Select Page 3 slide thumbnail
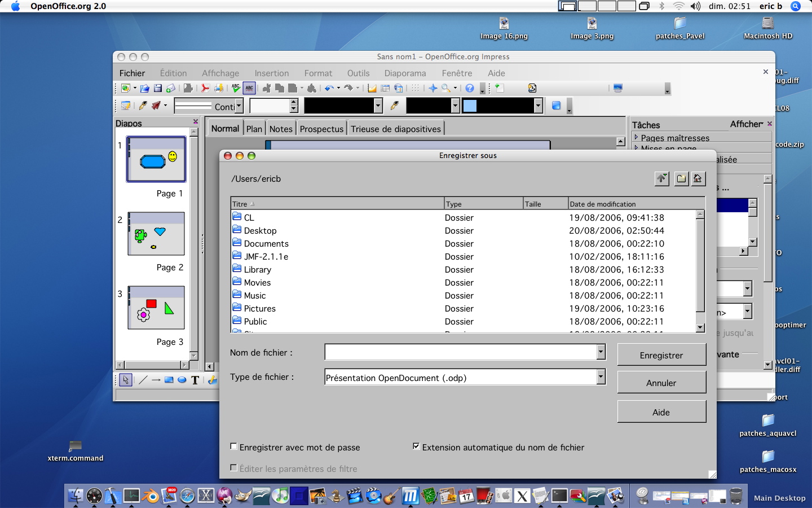Viewport: 812px width, 508px height. (x=156, y=308)
